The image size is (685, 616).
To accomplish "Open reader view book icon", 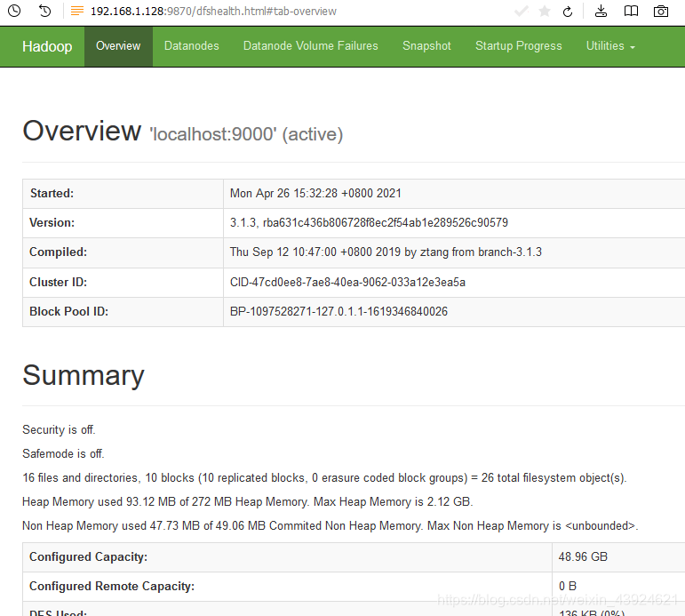I will tap(631, 11).
